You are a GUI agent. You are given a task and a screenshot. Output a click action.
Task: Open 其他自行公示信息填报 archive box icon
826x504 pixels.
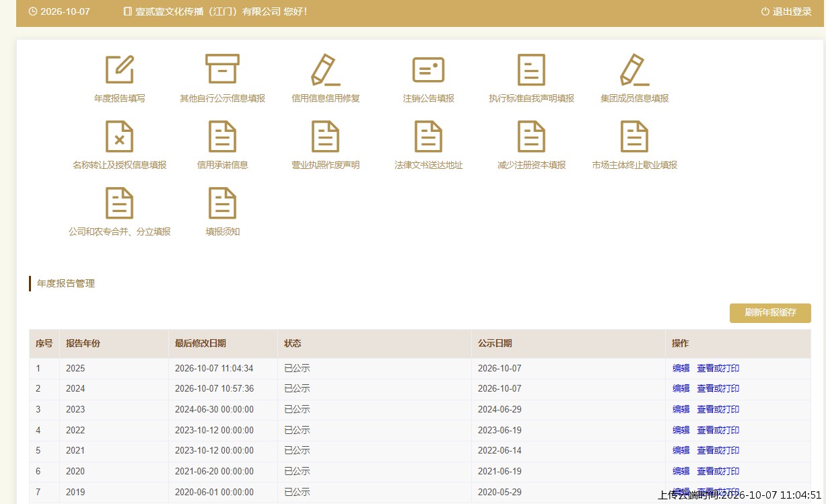[222, 69]
